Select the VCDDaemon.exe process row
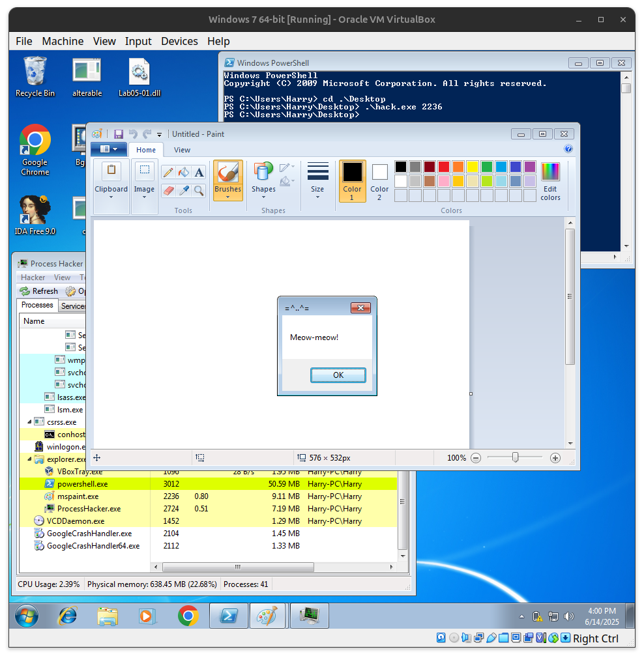 208,521
